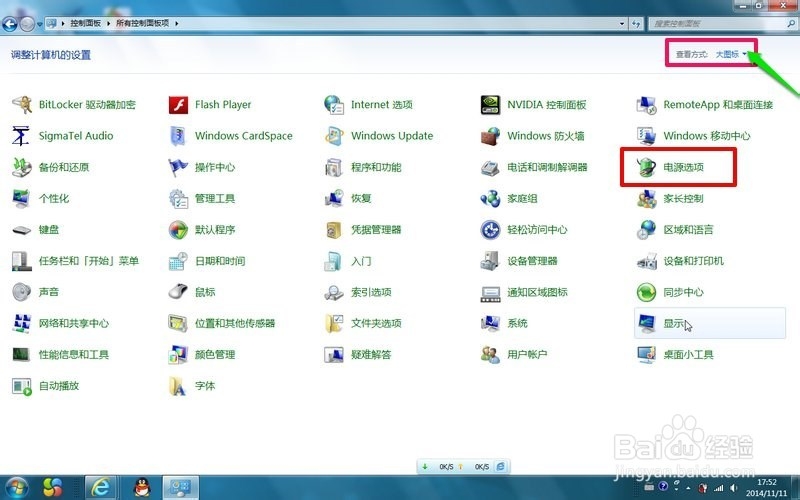Open 电源选项 battery icon
The height and width of the screenshot is (500, 800).
click(646, 167)
